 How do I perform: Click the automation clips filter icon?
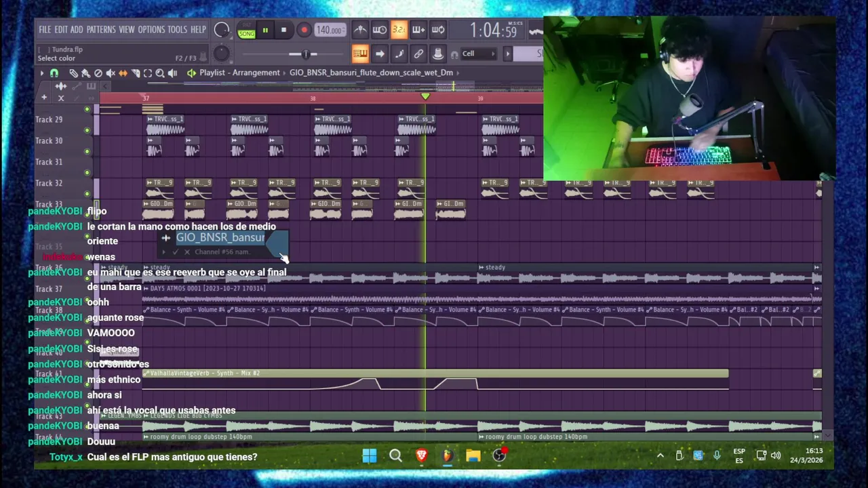77,87
